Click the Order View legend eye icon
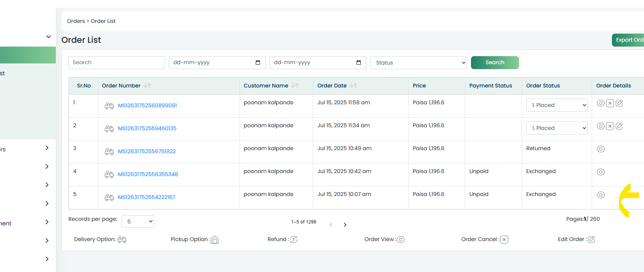 [x=401, y=240]
